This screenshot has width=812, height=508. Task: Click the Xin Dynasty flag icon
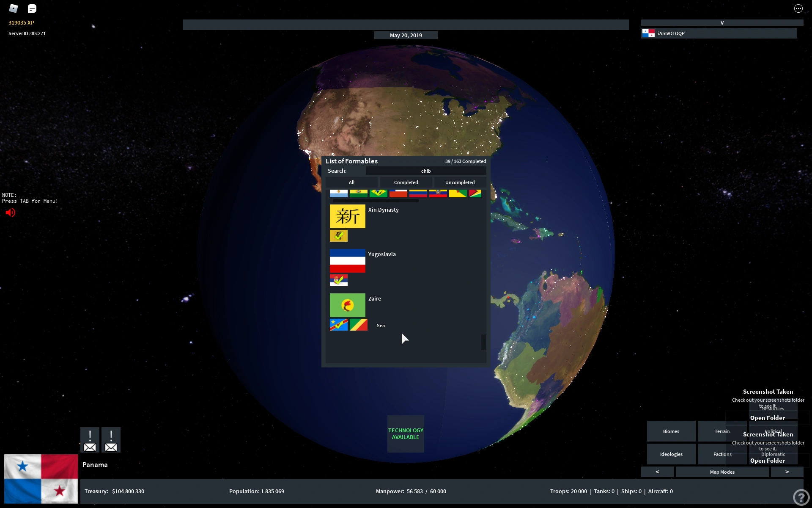(x=347, y=216)
